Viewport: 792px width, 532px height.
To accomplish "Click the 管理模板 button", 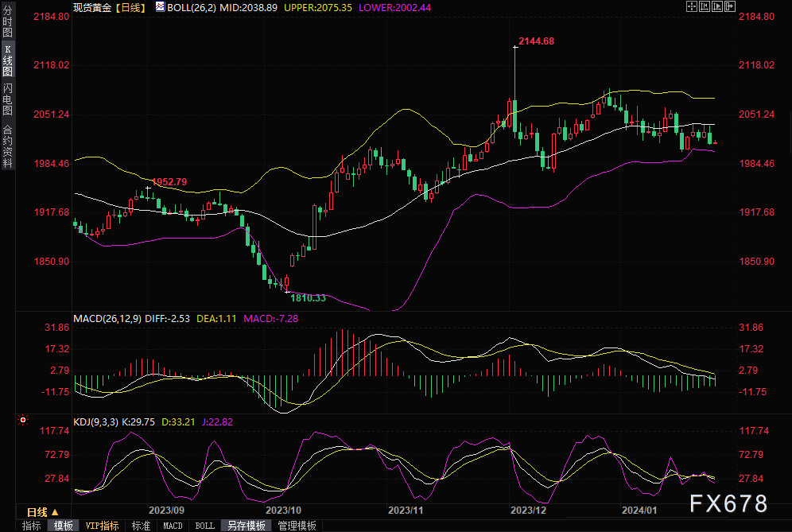I will (297, 526).
